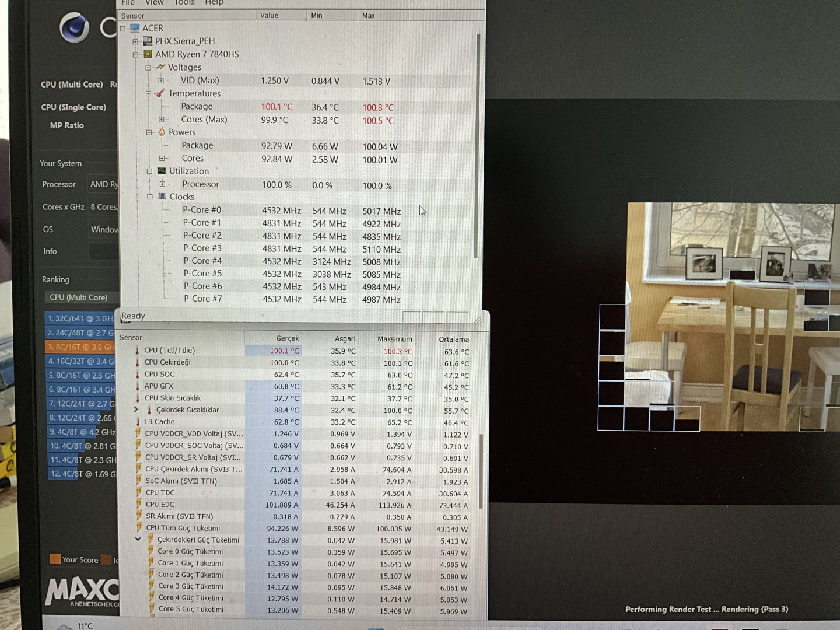Collapse the AMD Ryzen 7 7840HS node
Viewport: 840px width, 630px height.
point(135,54)
